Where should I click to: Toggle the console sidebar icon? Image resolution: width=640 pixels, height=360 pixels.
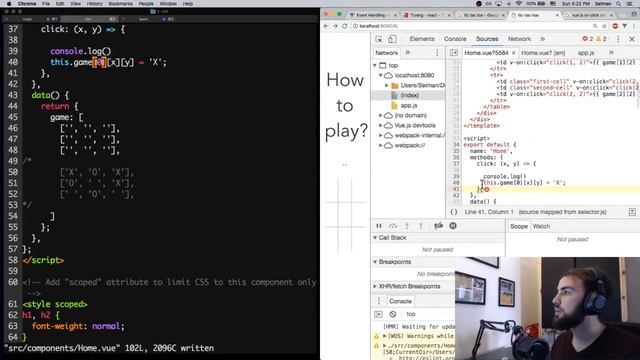point(378,314)
